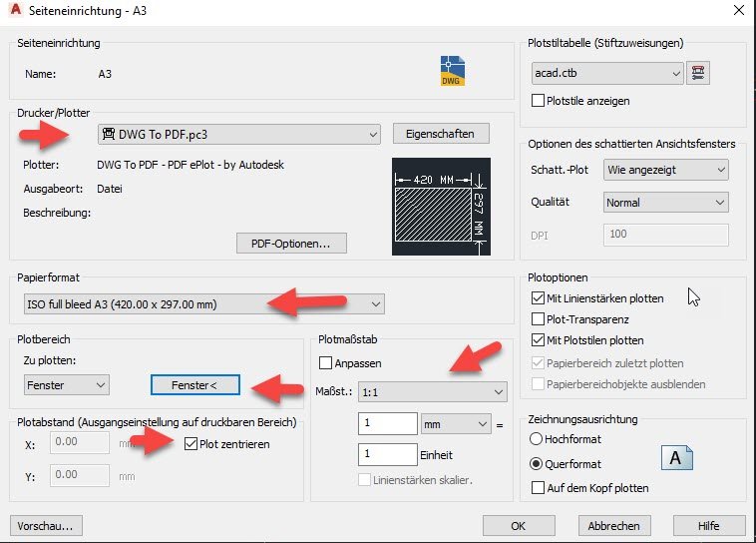Open PDF-Optionen dialog
The width and height of the screenshot is (756, 543).
(x=291, y=244)
